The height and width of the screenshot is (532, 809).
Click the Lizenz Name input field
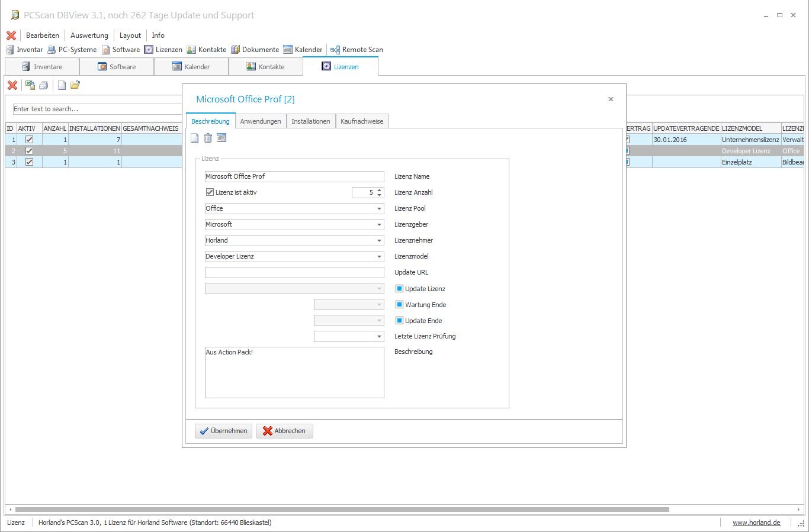[294, 176]
